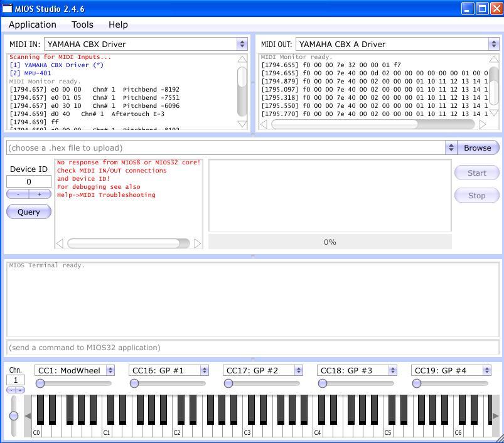504x443 pixels.
Task: Shift keyboard octaves right with arrow
Action: tap(495, 415)
